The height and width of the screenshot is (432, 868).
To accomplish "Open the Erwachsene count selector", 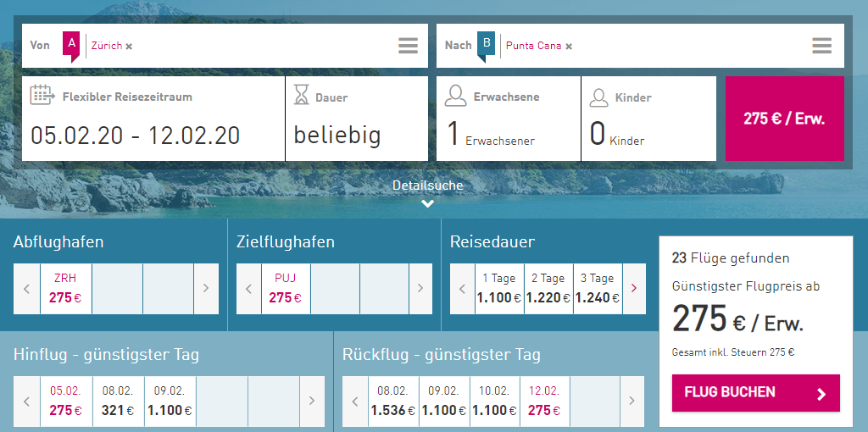I will tap(491, 135).
